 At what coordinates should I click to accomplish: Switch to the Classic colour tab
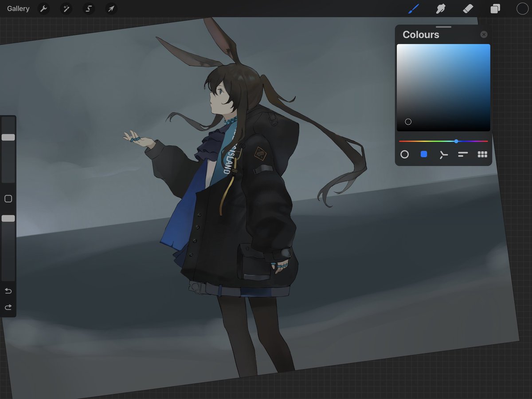click(x=424, y=154)
